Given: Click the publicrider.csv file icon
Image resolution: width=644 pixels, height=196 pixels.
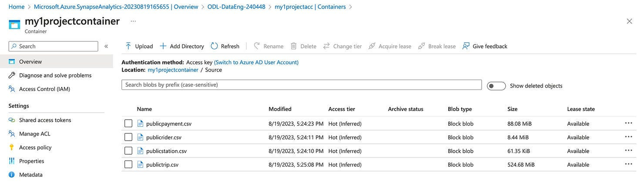Looking at the screenshot, I should pos(140,137).
